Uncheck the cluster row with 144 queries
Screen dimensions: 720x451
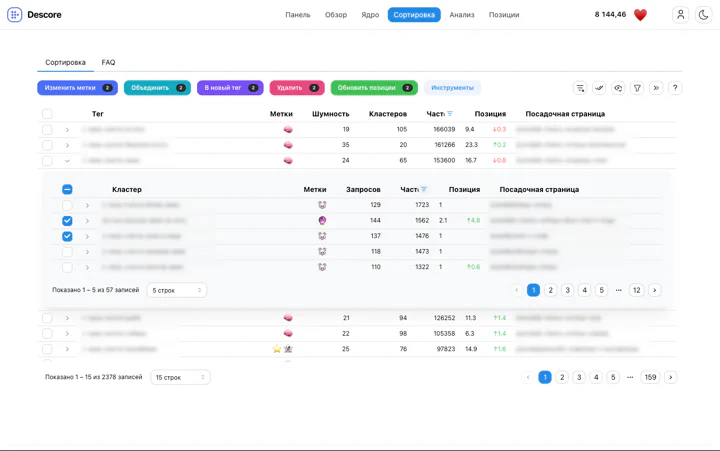pyautogui.click(x=67, y=221)
